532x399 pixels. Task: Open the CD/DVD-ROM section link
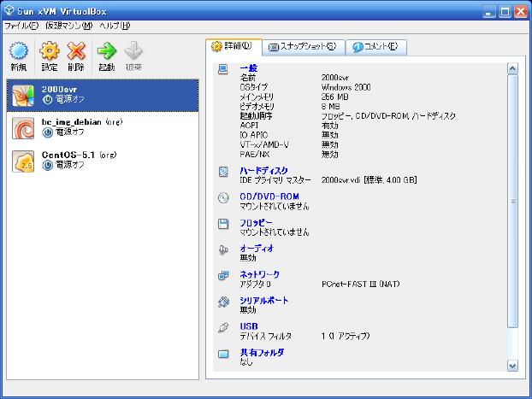tap(269, 197)
